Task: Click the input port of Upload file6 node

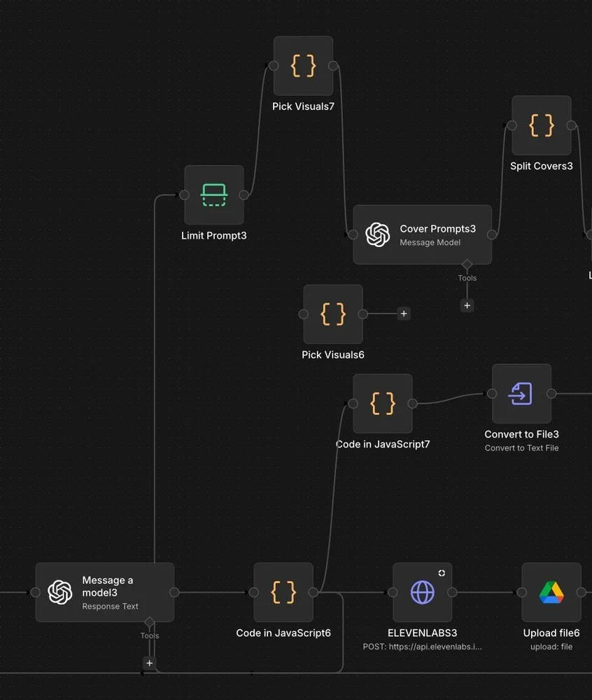Action: [x=521, y=592]
